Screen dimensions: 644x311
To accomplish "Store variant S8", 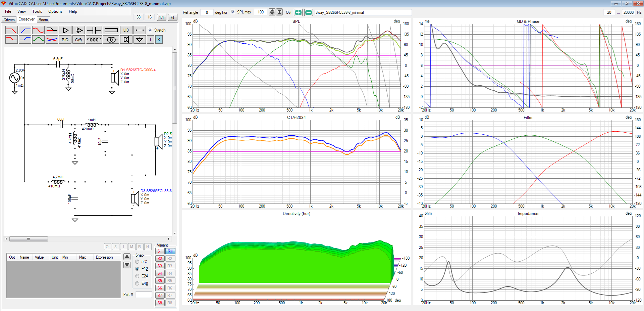I will click(160, 303).
